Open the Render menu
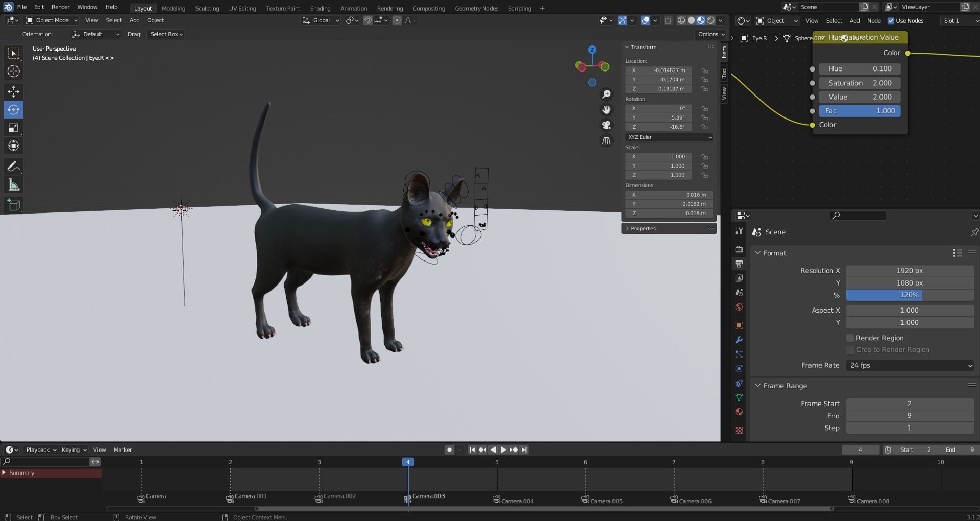 [x=60, y=7]
